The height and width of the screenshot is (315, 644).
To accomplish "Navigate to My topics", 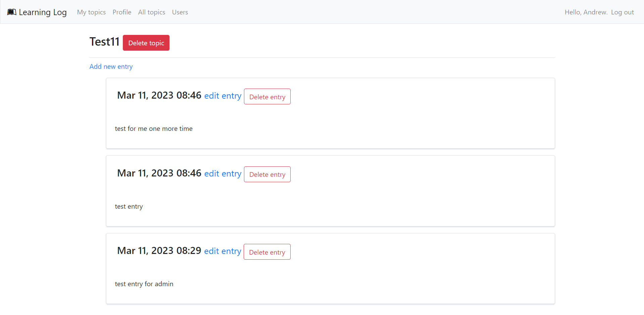I will pos(91,12).
